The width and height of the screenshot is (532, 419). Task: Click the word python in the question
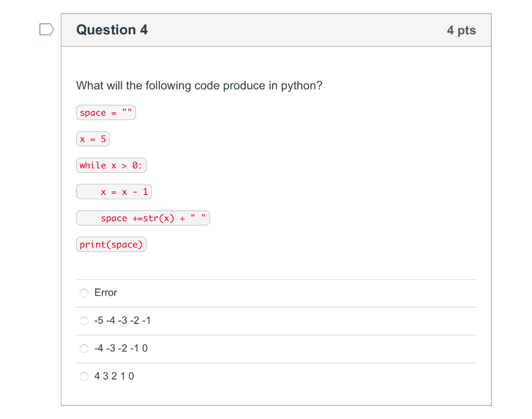(301, 86)
